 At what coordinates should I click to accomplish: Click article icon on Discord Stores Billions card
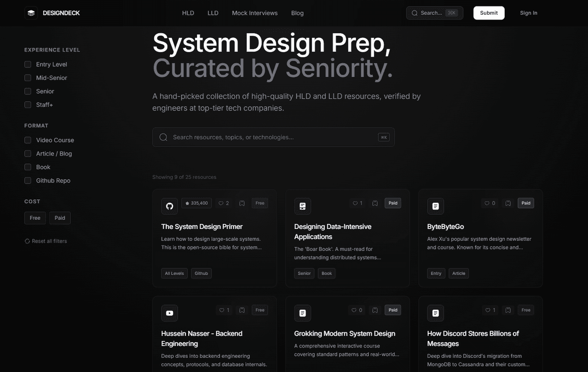436,313
